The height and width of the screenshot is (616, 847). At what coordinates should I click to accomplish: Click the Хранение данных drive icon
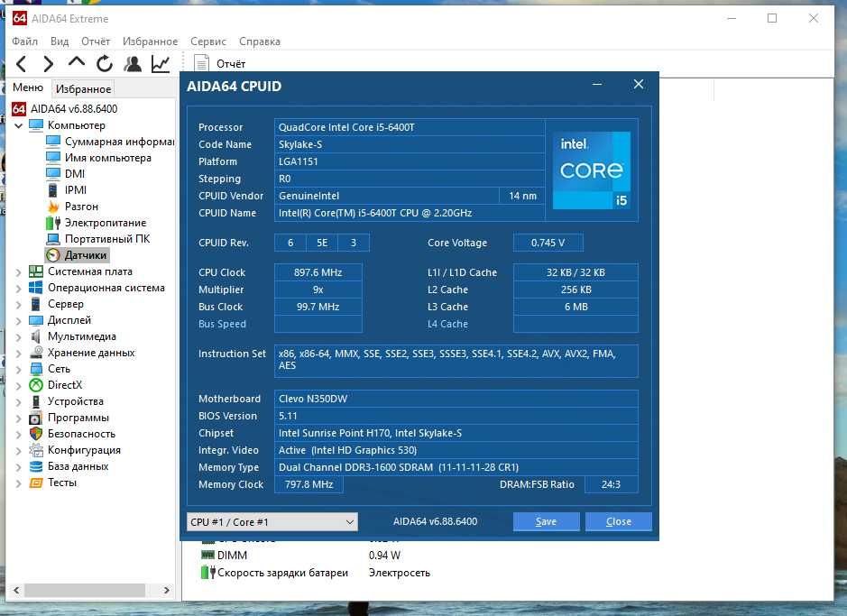(36, 353)
